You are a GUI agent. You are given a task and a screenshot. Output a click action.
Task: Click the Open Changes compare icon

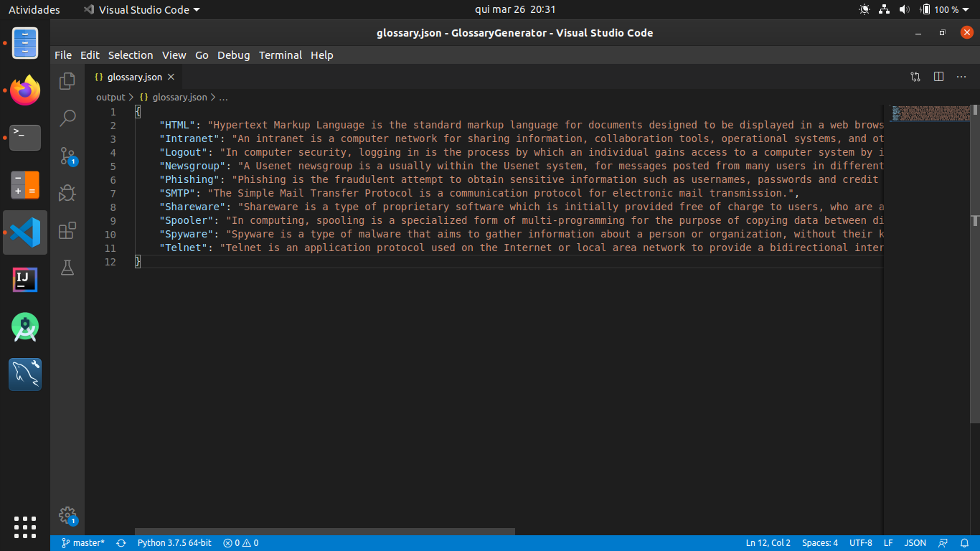pyautogui.click(x=915, y=77)
